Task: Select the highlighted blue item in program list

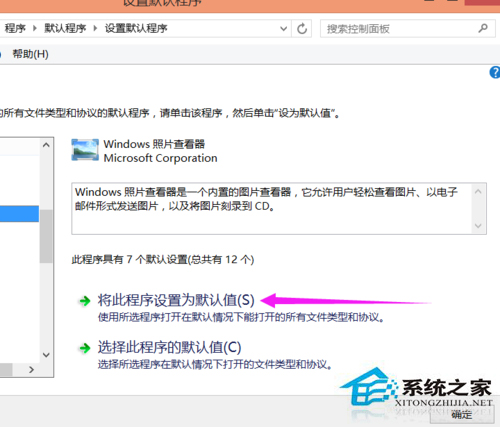Action: [19, 214]
